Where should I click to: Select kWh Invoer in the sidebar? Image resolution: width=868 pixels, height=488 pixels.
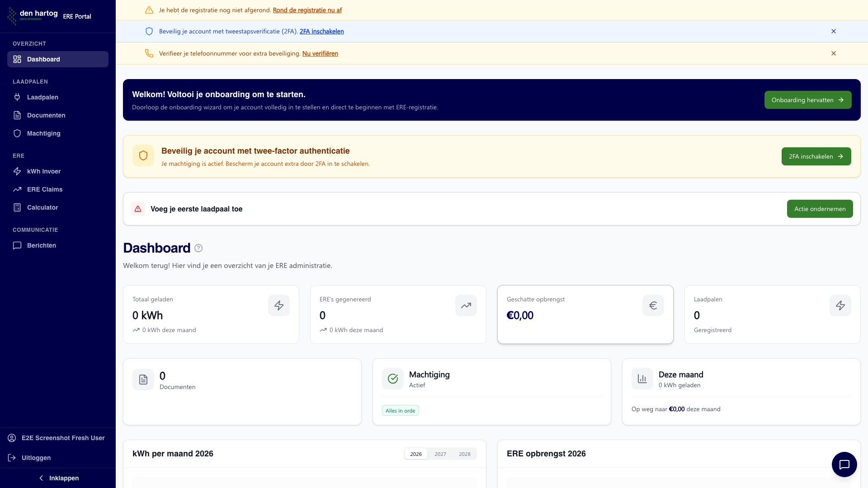point(44,171)
